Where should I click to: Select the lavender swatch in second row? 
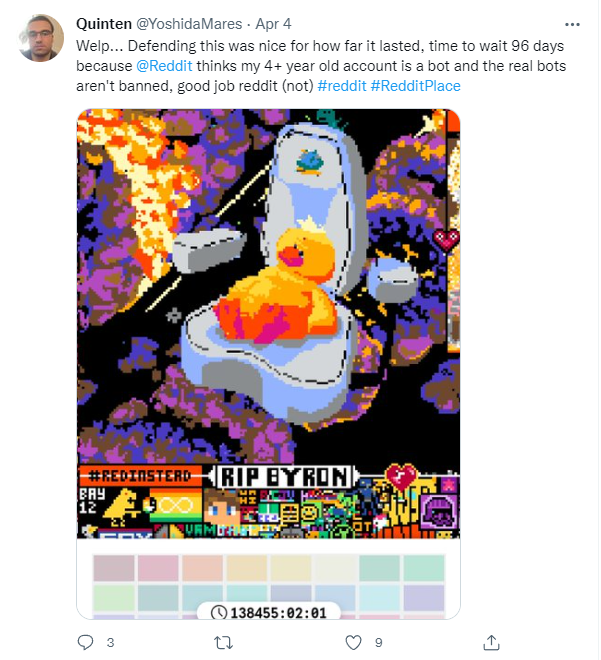(x=424, y=597)
